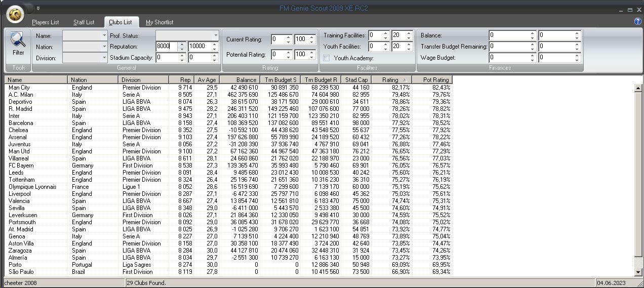This screenshot has height=288, width=644.
Task: Sort by the Balance column header
Action: [x=239, y=80]
